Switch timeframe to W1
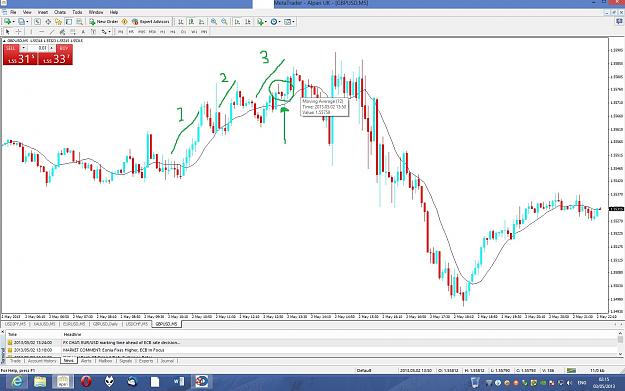 [x=194, y=31]
